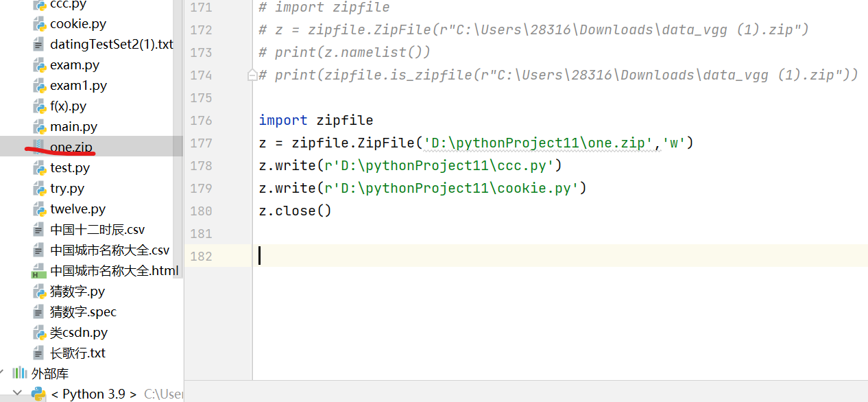
Task: Click the Python 3.9 interpreter icon
Action: pos(38,394)
